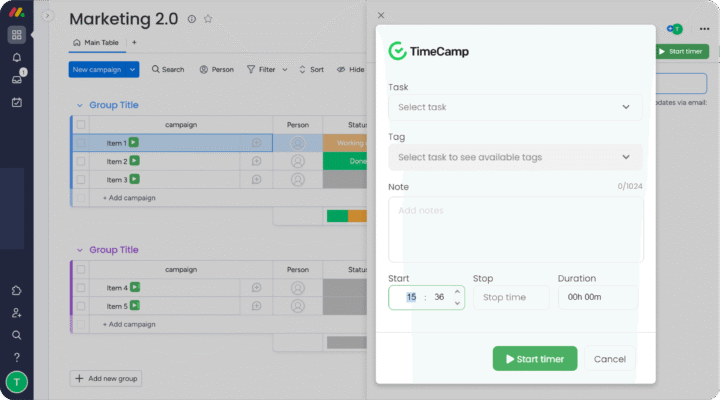Close the TimeCamp panel with the X
The image size is (720, 400).
[x=381, y=15]
